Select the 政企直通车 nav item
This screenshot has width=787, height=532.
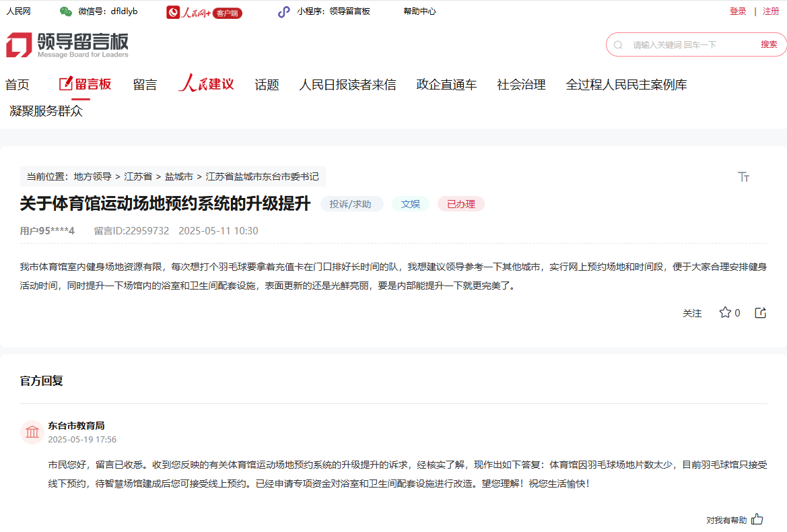[446, 84]
